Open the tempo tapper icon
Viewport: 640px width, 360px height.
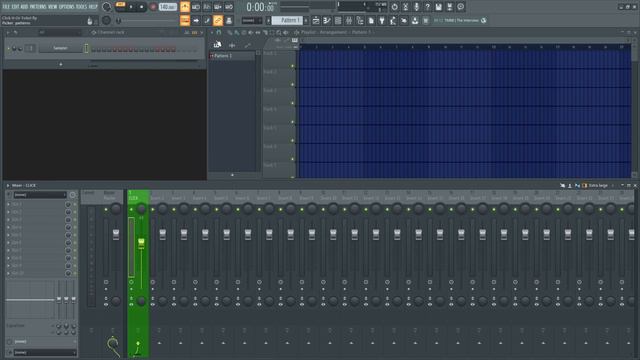(393, 20)
